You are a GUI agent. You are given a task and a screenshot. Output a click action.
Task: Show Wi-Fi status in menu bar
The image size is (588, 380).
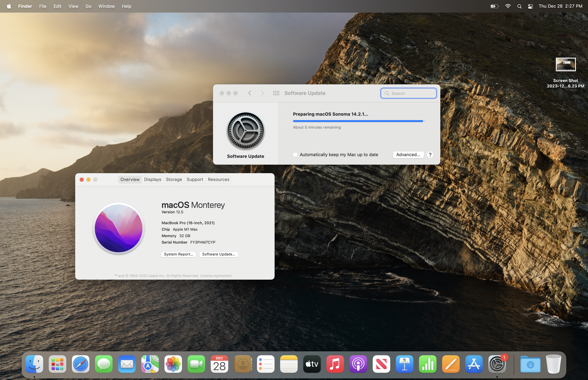pos(508,6)
